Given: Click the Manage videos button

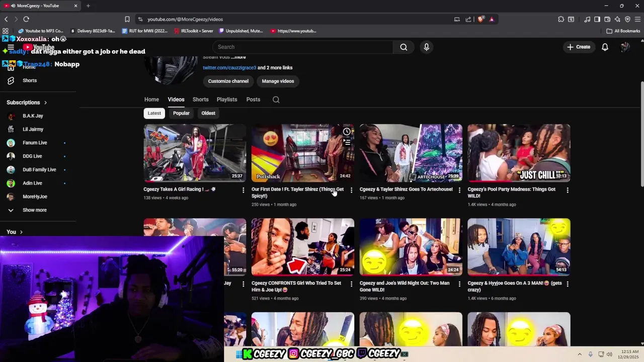Looking at the screenshot, I should 278,81.
